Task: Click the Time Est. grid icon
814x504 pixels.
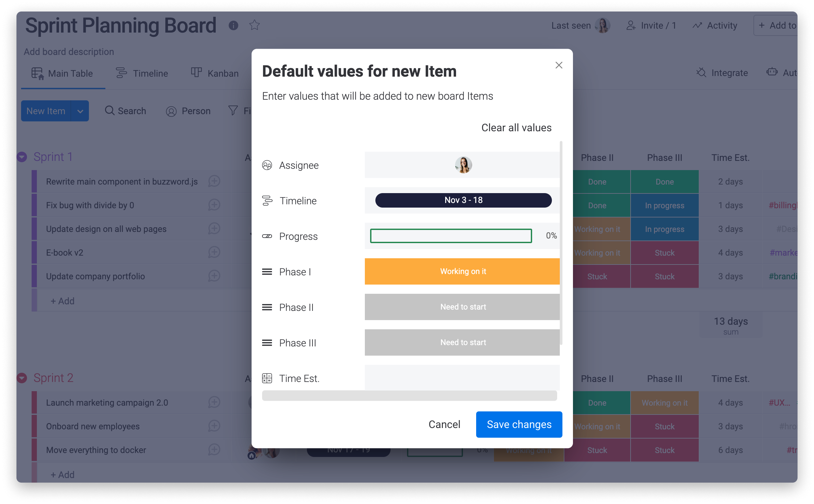Action: point(266,378)
